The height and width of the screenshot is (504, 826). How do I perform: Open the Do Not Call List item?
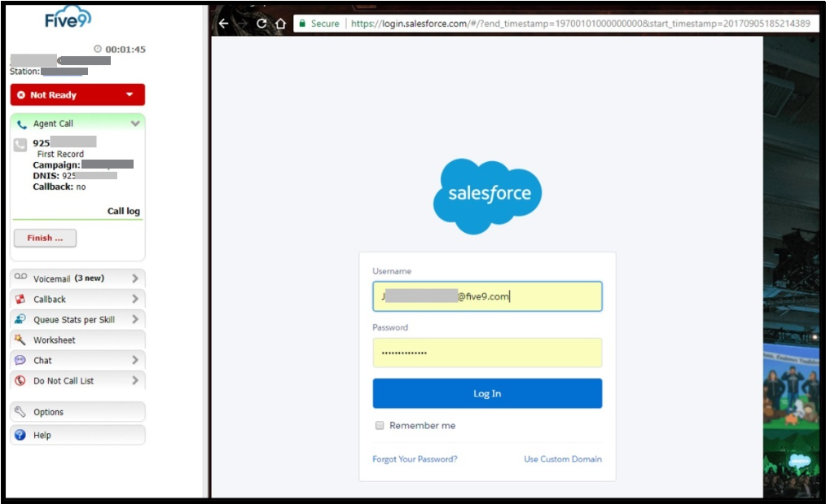(x=77, y=381)
